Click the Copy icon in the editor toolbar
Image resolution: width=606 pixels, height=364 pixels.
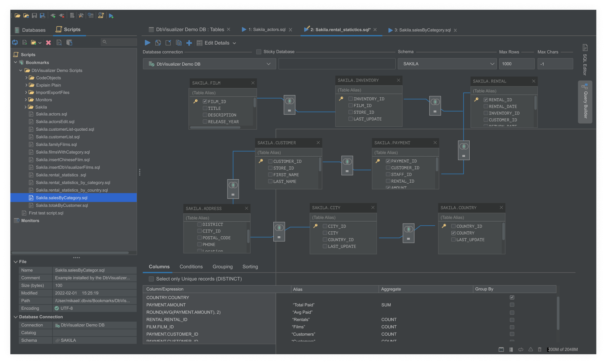[x=179, y=43]
